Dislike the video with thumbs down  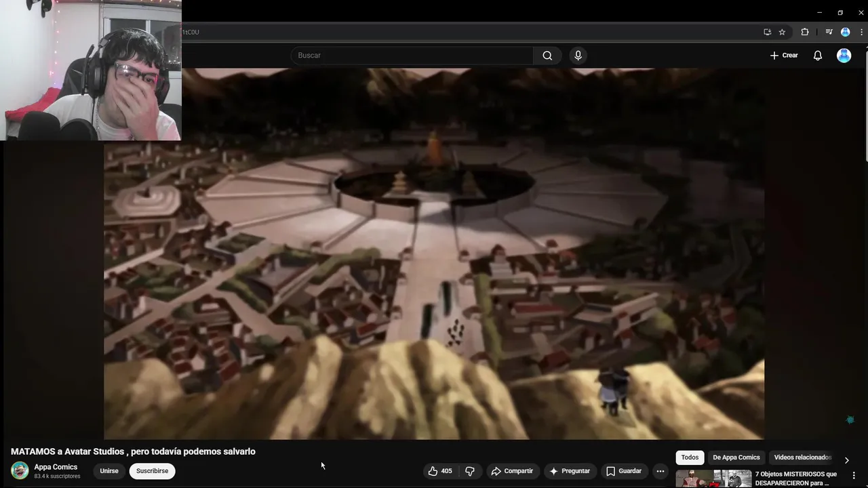[470, 471]
